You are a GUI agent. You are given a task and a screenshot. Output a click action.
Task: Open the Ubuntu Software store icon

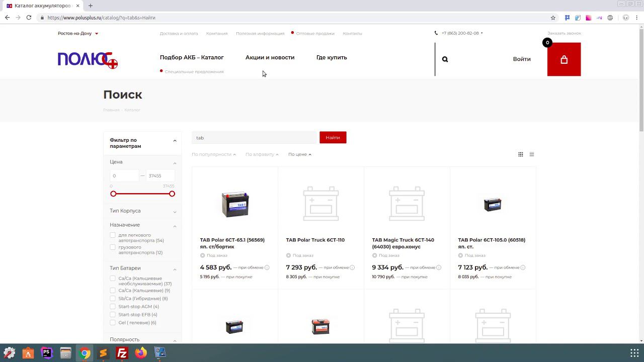[x=28, y=353]
